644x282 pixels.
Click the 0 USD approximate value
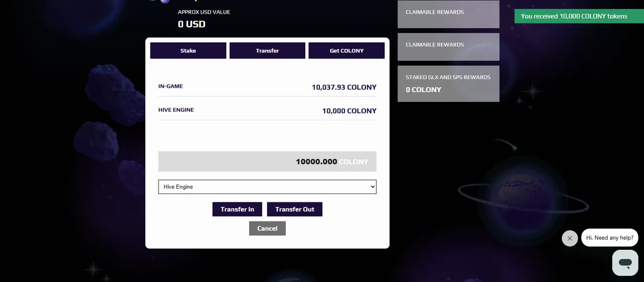(x=192, y=24)
